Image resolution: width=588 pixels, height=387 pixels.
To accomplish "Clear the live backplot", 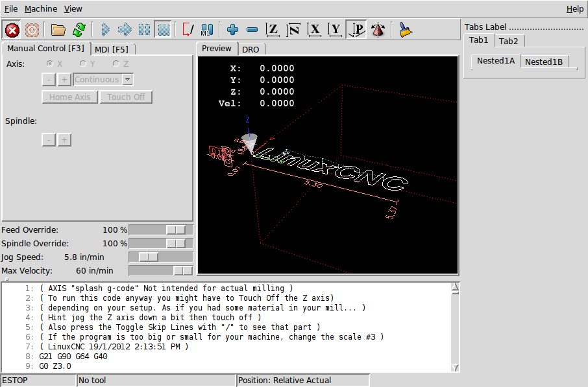I will point(406,30).
